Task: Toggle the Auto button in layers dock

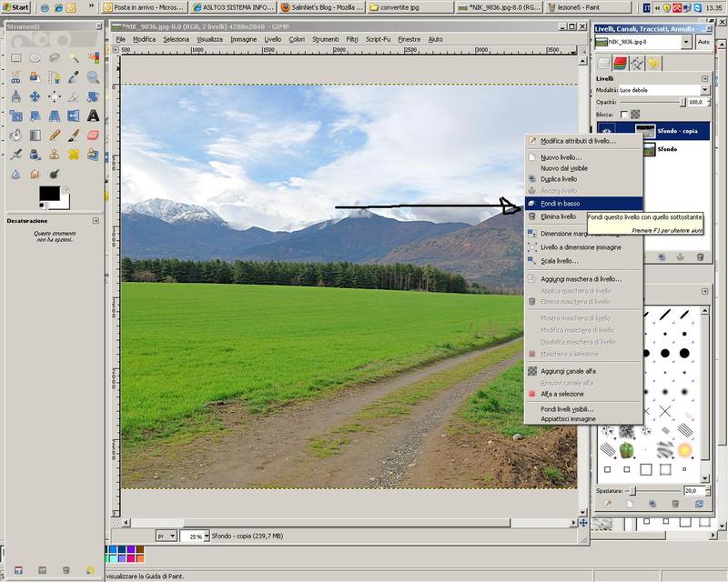Action: [x=703, y=42]
